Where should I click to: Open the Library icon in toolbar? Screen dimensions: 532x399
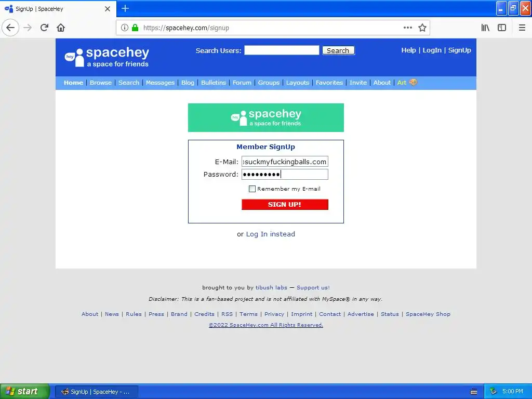pyautogui.click(x=485, y=28)
